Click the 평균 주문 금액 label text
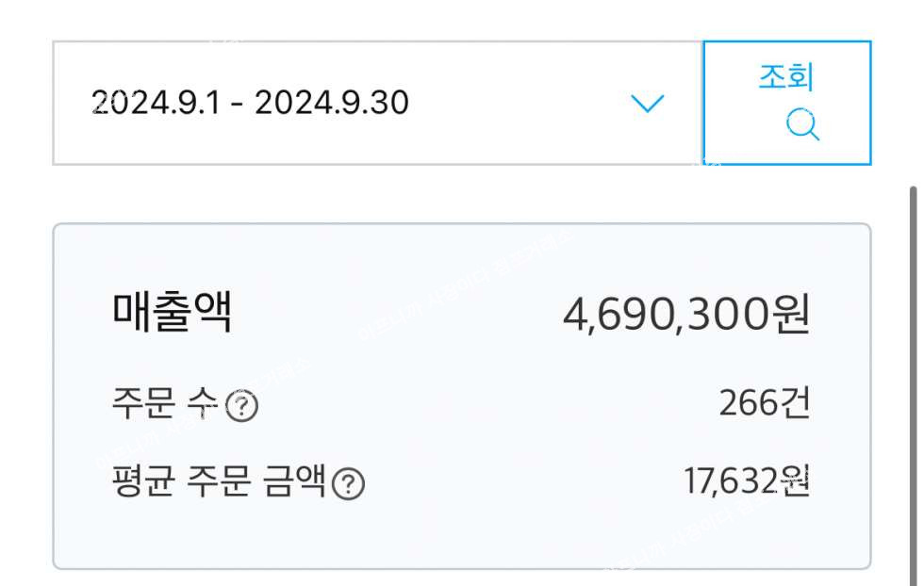 pyautogui.click(x=219, y=481)
